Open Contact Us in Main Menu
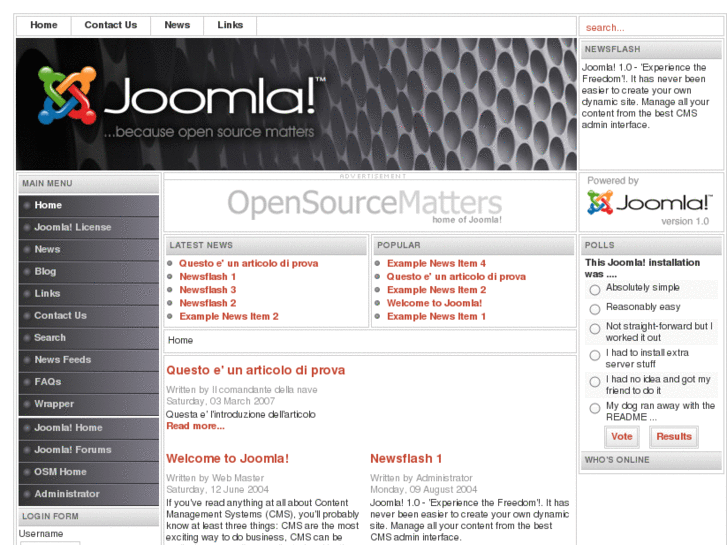Screen dimensions: 727x545 (x=89, y=315)
